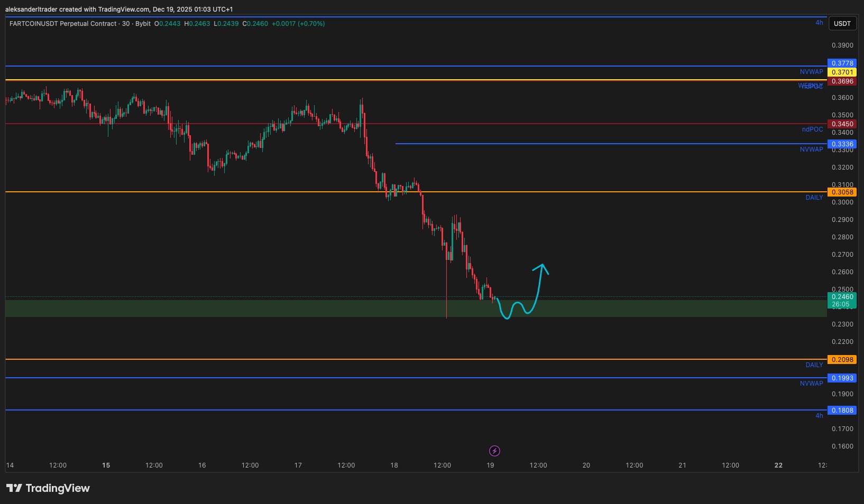Click the 4h label beside the USDT button
Viewport: 864px width, 504px height.
tap(819, 23)
